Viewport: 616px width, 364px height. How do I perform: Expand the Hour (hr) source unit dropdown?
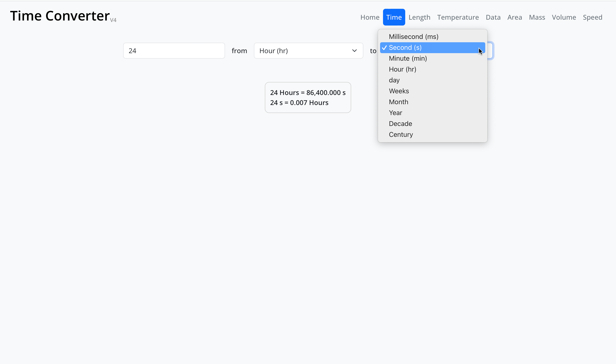click(308, 51)
